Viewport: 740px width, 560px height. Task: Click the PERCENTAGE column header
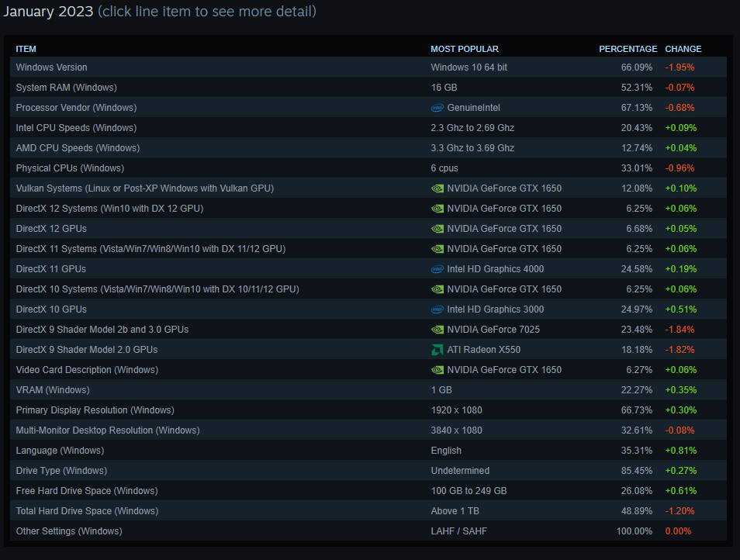click(x=628, y=49)
